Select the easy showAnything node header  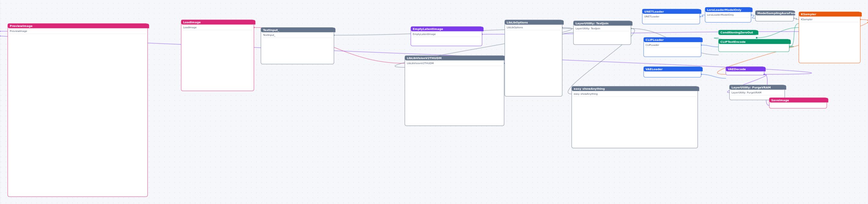(x=635, y=89)
